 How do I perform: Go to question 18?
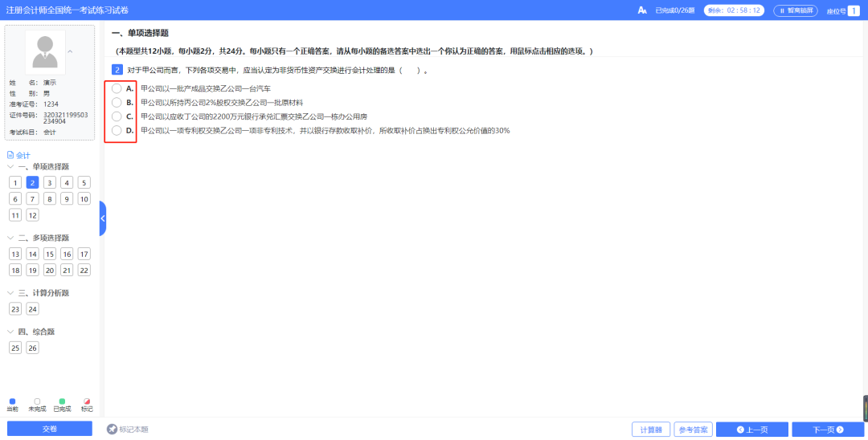15,271
